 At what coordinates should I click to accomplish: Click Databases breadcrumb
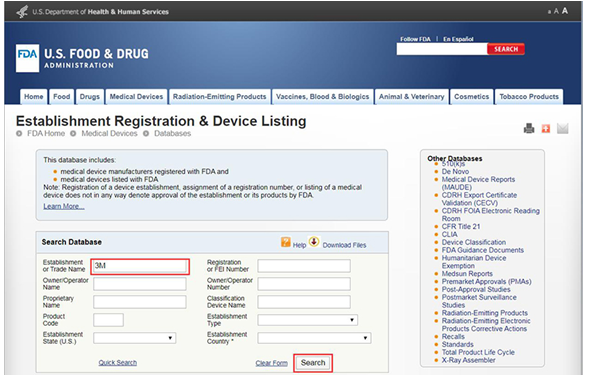(x=172, y=133)
